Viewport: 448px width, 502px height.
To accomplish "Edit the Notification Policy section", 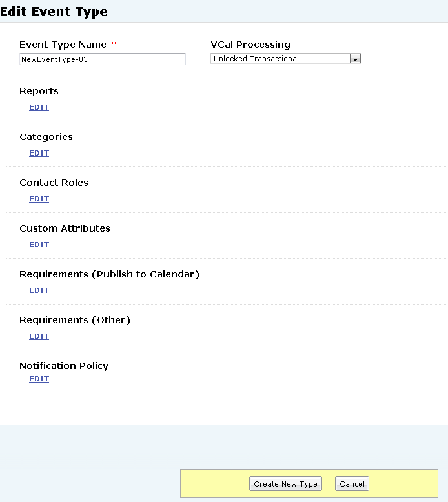I will (x=39, y=379).
